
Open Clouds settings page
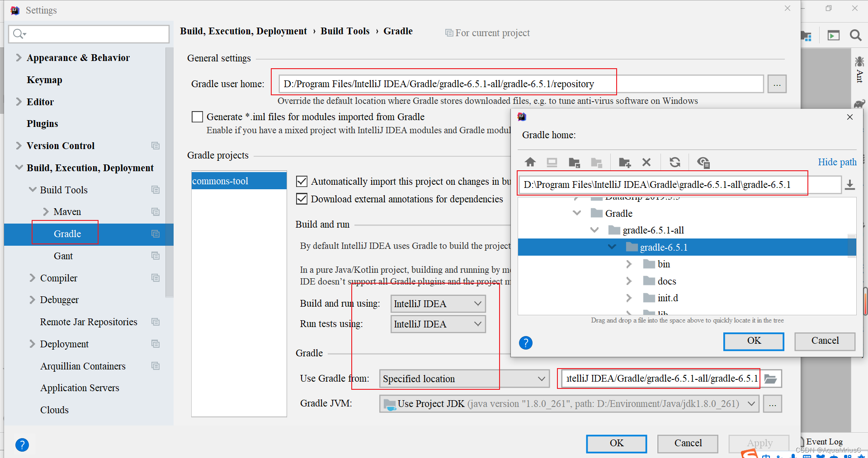pos(54,410)
